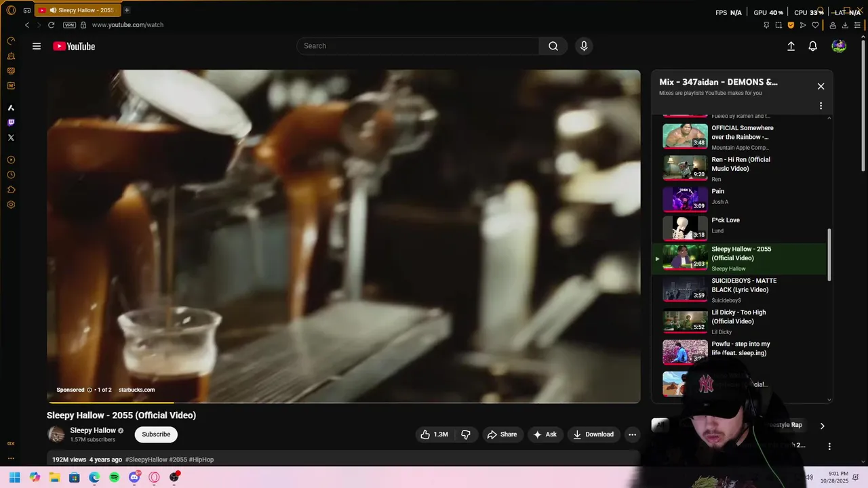Click starbucks.com sponsored ad link
Viewport: 868px width, 488px height.
136,390
